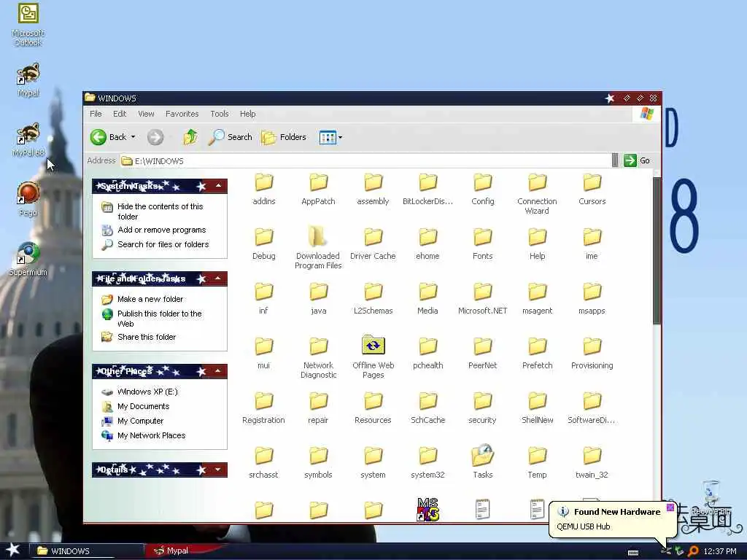Viewport: 747px width, 560px height.
Task: Open the Views dropdown button
Action: tap(330, 137)
